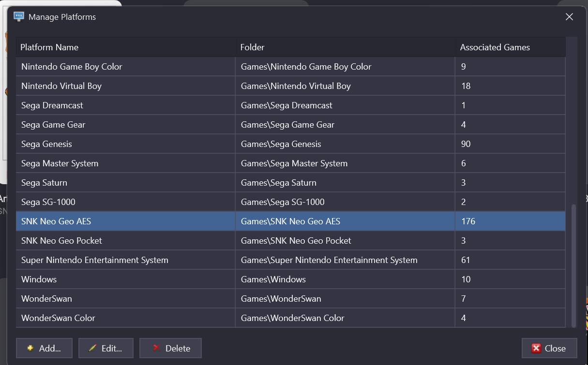Viewport: 588px width, 365px height.
Task: Click folder cell Games\SNK Neo Geo Pocket
Action: [346, 241]
